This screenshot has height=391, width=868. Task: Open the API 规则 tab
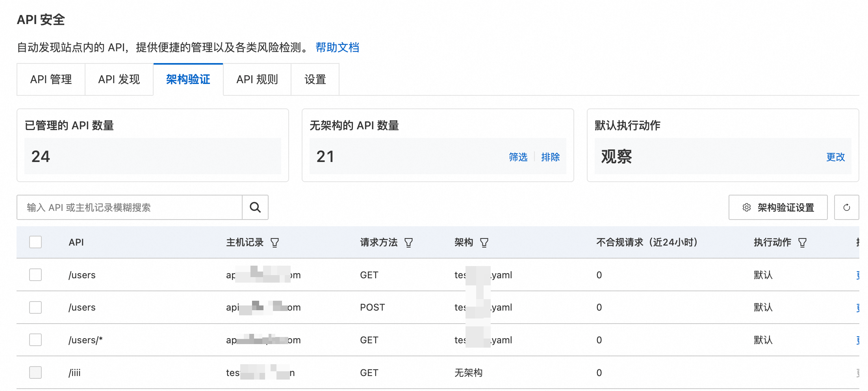tap(257, 79)
